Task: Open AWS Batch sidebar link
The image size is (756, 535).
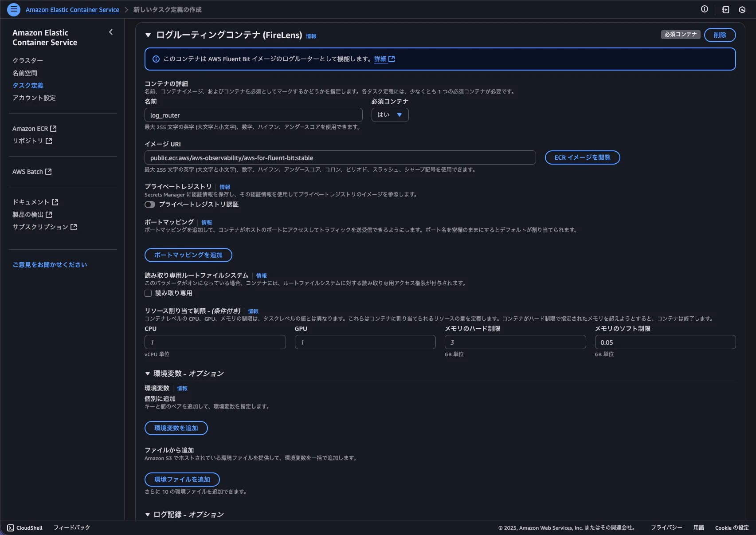Action: point(27,172)
